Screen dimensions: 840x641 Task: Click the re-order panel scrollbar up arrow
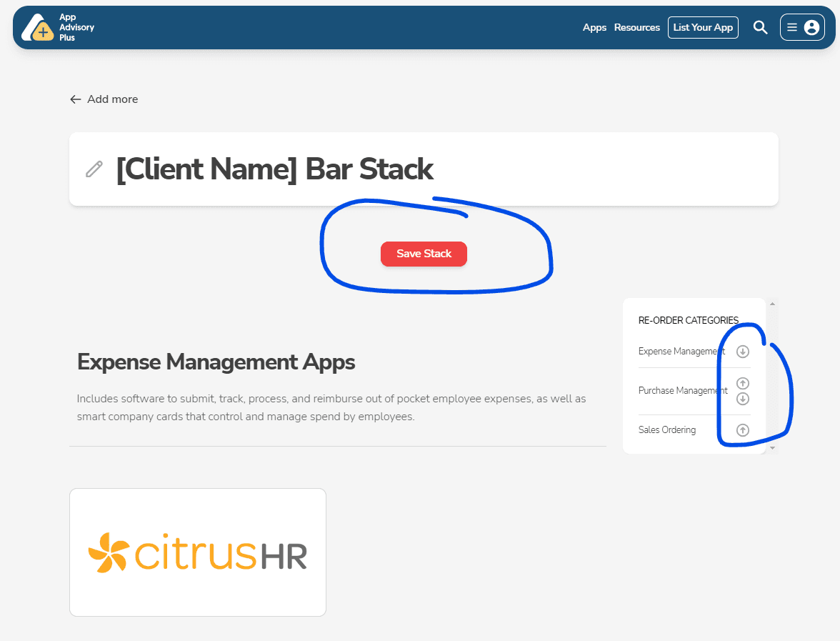pyautogui.click(x=772, y=304)
